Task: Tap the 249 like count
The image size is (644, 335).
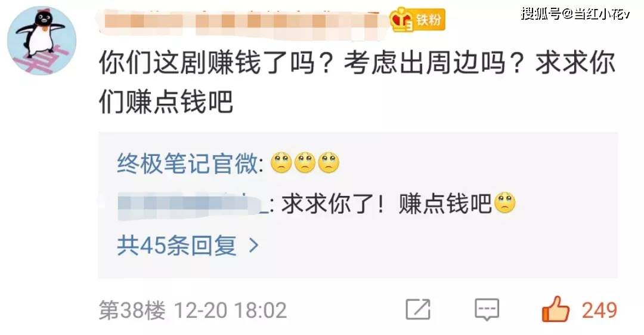Action: pyautogui.click(x=599, y=310)
